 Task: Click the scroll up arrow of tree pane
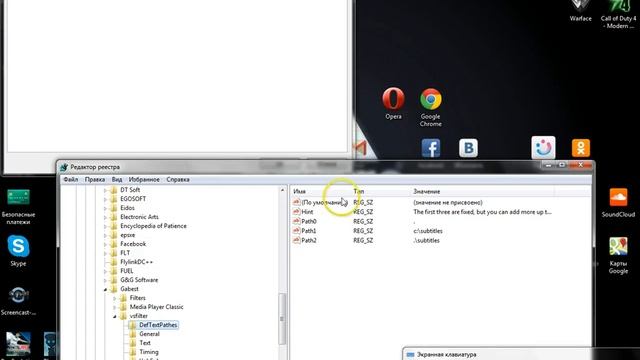point(282,190)
